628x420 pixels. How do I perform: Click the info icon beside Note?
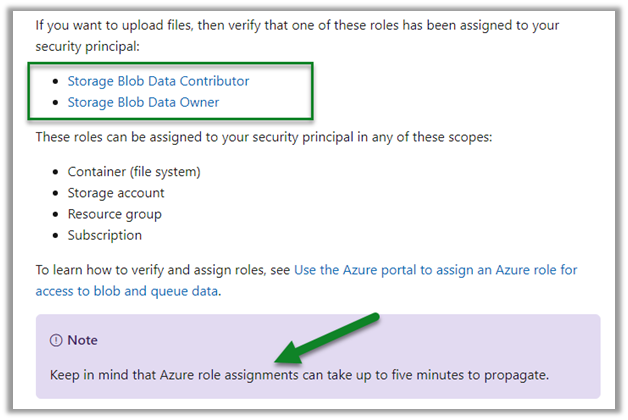[x=55, y=340]
